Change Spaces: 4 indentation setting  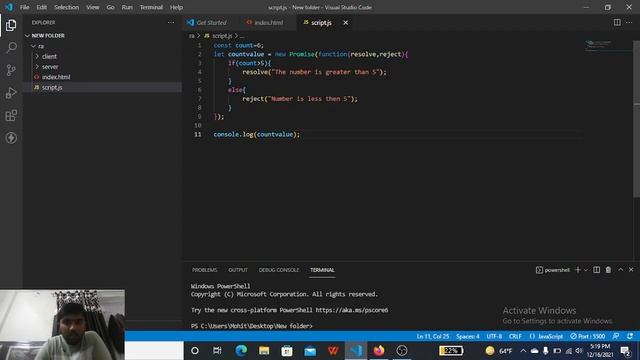[x=468, y=336]
